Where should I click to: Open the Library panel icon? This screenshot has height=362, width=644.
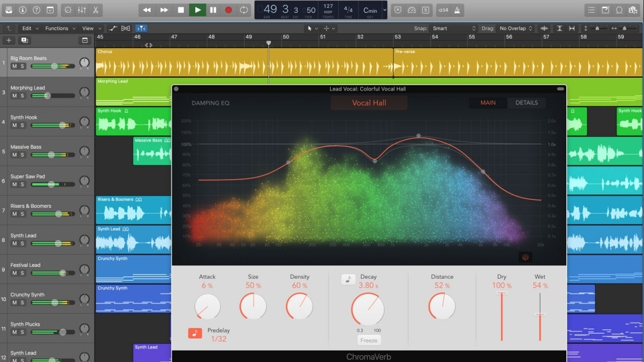pyautogui.click(x=9, y=10)
